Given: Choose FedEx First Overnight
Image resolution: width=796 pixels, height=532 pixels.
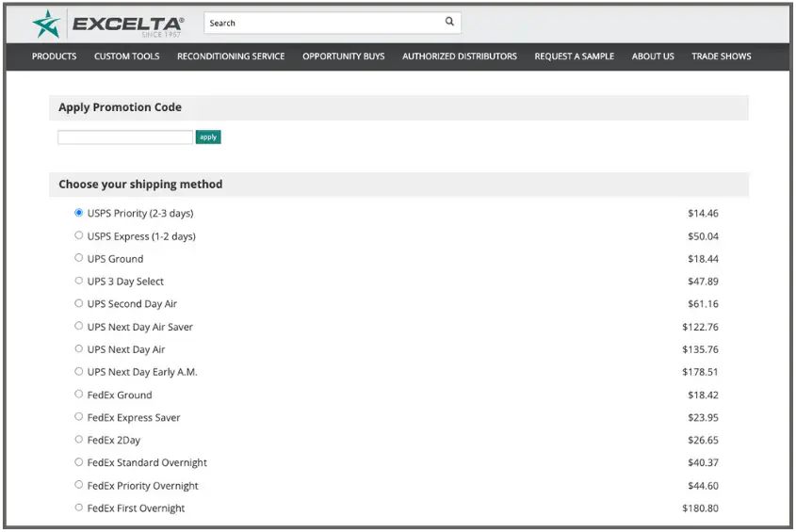Looking at the screenshot, I should tap(79, 508).
